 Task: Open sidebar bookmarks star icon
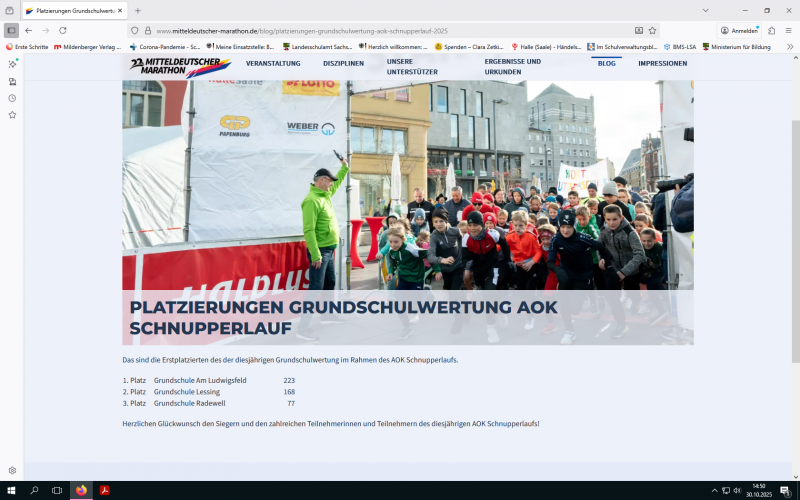[12, 115]
